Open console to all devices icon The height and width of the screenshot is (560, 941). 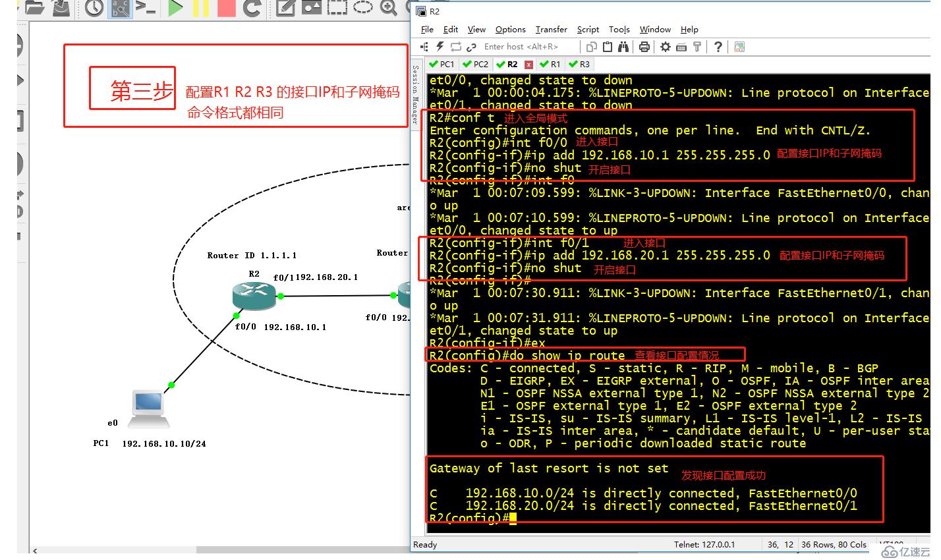[146, 8]
